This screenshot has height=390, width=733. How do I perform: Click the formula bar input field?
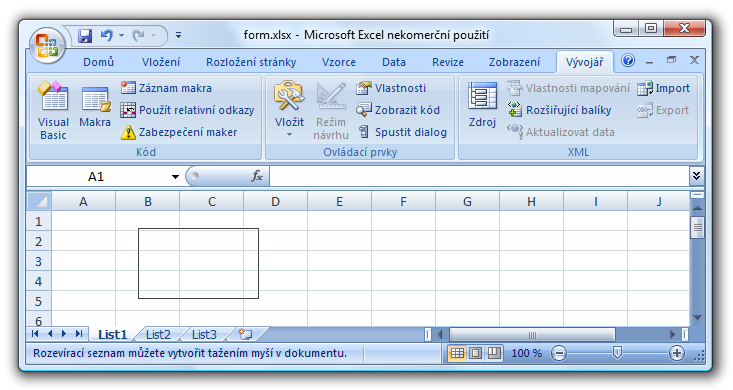[x=479, y=176]
